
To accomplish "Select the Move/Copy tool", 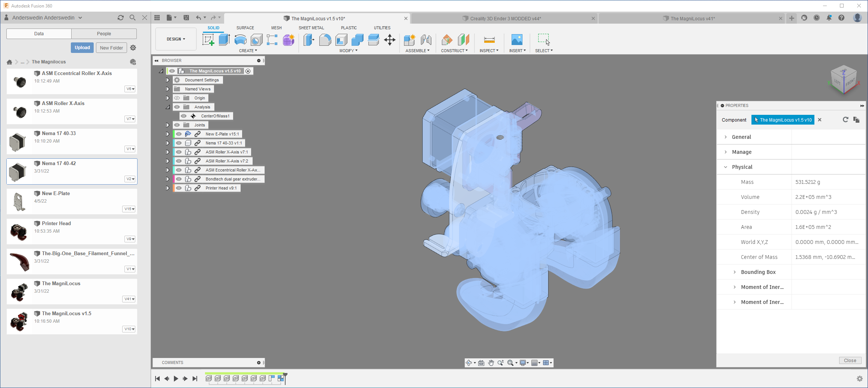I will (390, 39).
